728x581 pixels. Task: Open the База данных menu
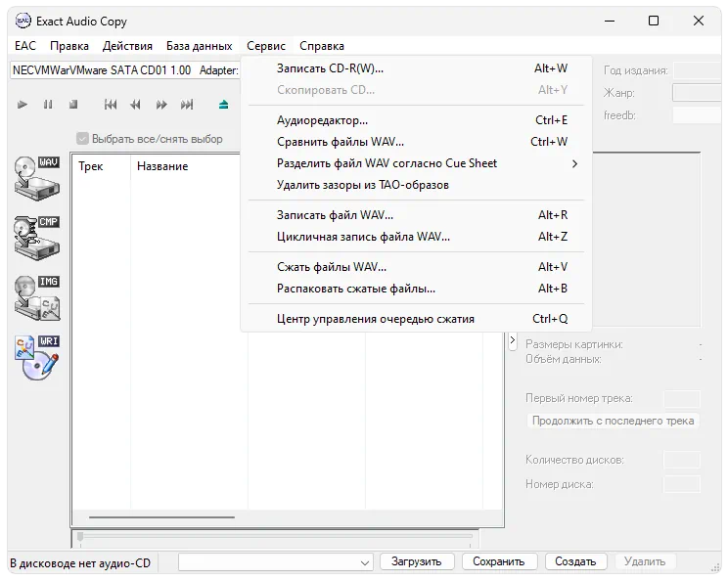click(x=200, y=46)
